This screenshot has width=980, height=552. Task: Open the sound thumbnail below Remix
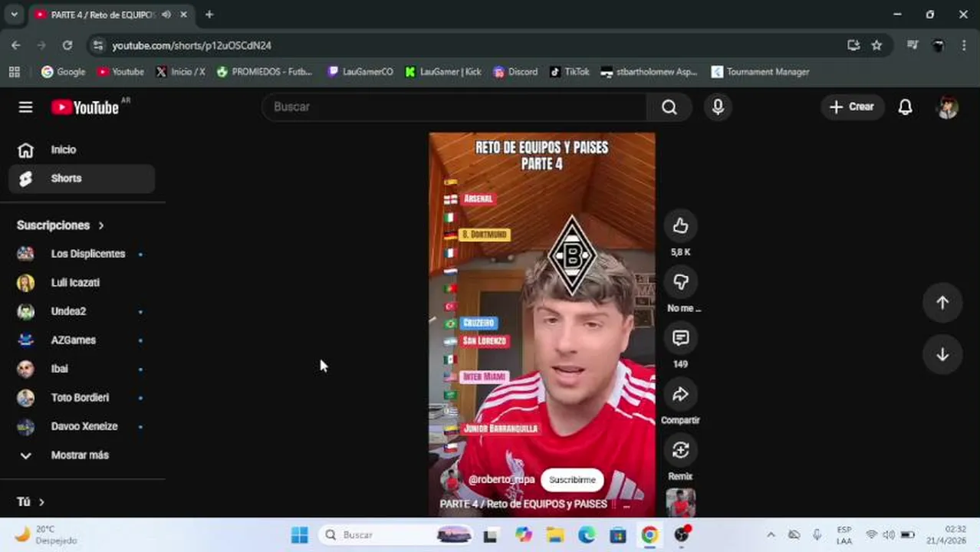680,503
